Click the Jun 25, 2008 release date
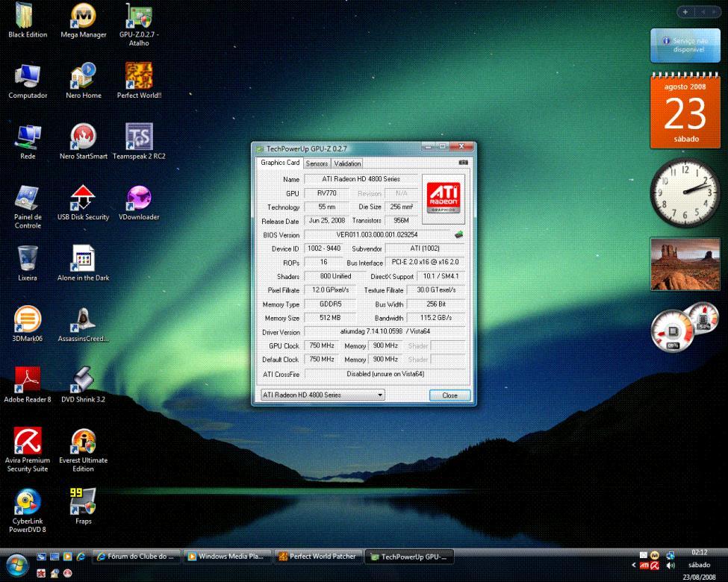The width and height of the screenshot is (728, 582). (x=327, y=220)
